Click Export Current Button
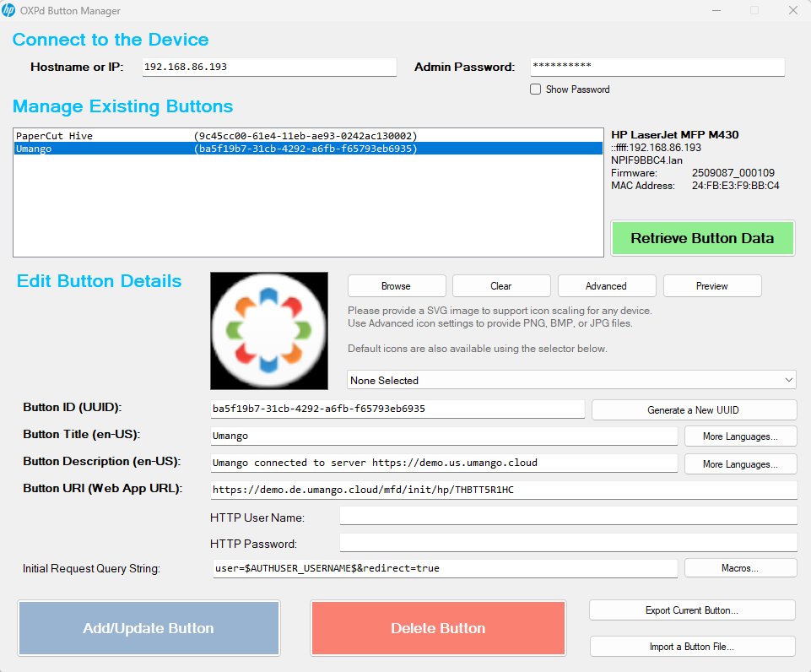The width and height of the screenshot is (811, 672). pyautogui.click(x=692, y=610)
